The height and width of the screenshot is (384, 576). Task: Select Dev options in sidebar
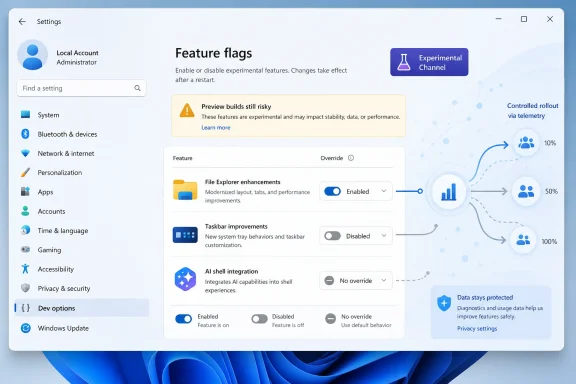click(x=82, y=308)
